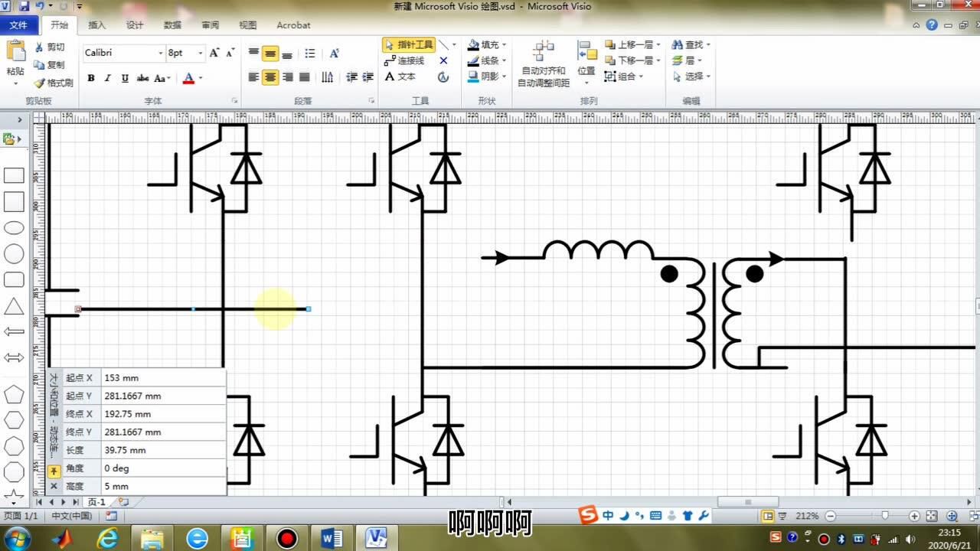Screen dimensions: 980x551
Task: Click the zoom slider in status bar
Action: point(885,517)
